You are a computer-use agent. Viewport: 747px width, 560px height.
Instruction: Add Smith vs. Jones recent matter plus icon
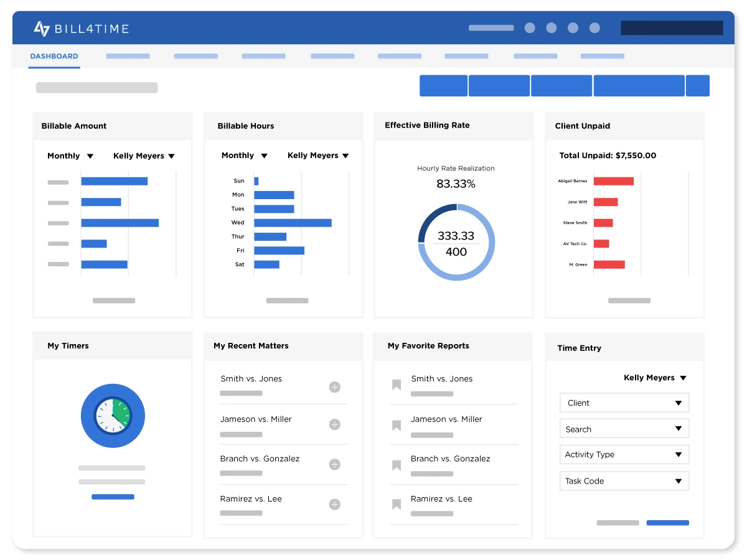coord(334,387)
